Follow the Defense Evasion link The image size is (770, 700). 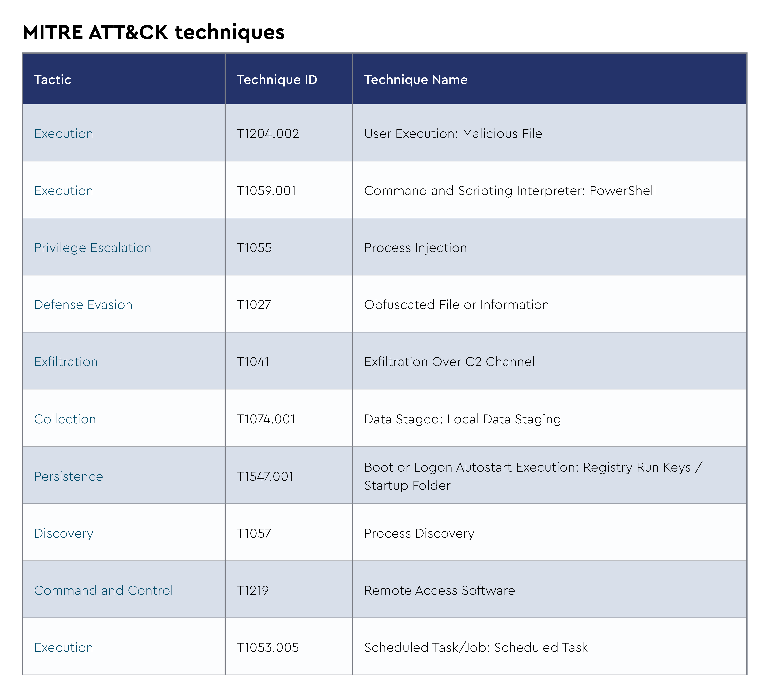(x=83, y=305)
